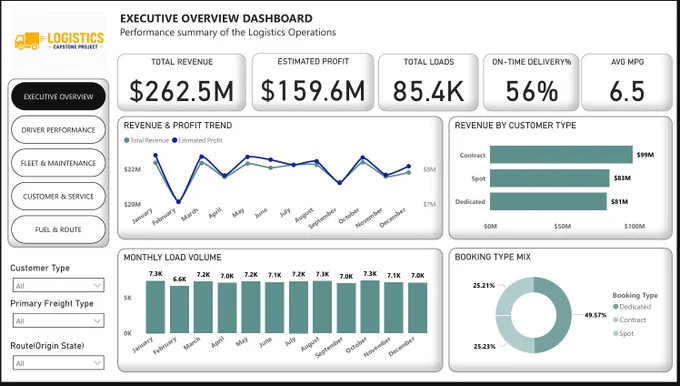680x386 pixels.
Task: Click the September data point on trend line
Action: click(x=340, y=183)
